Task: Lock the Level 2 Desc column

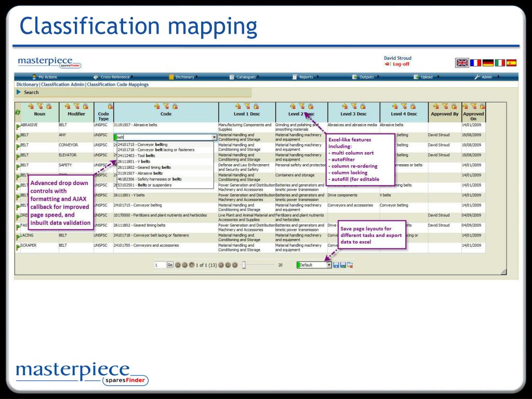Action: (x=311, y=106)
